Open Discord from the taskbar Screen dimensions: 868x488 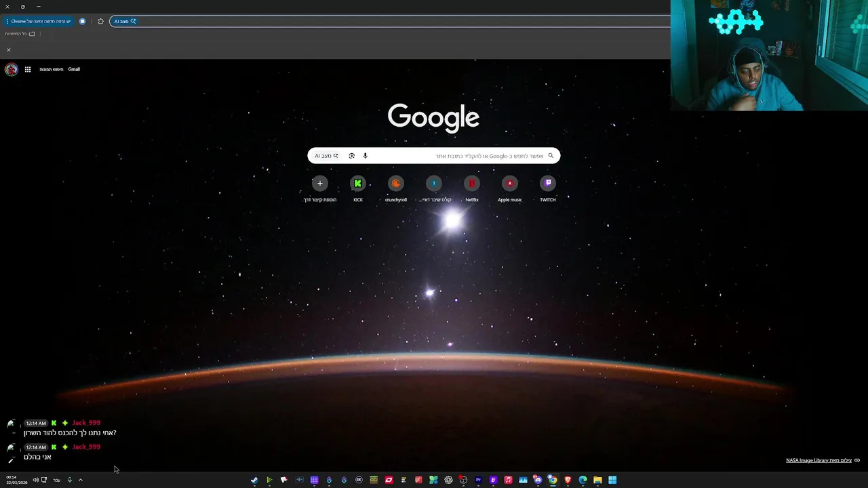pos(538,480)
